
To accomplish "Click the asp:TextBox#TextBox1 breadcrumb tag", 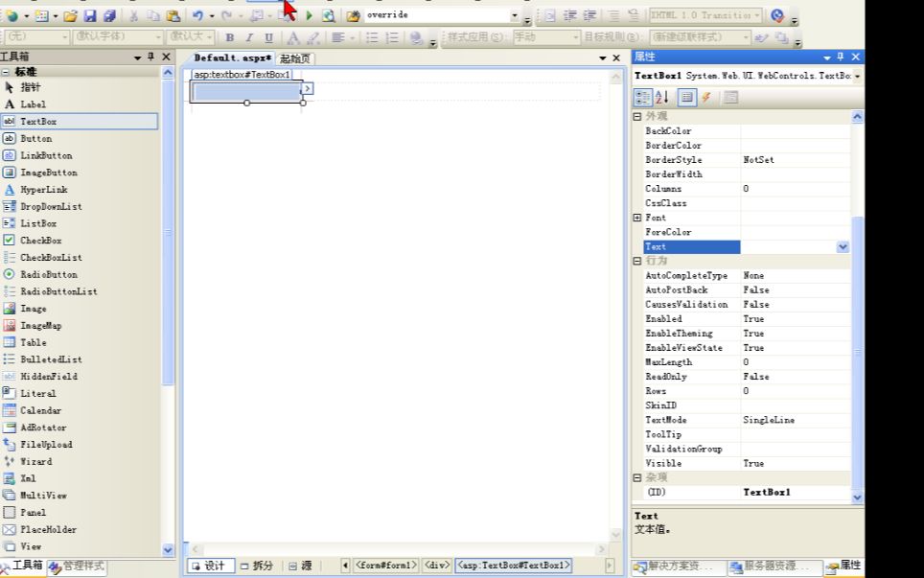I will coord(513,566).
